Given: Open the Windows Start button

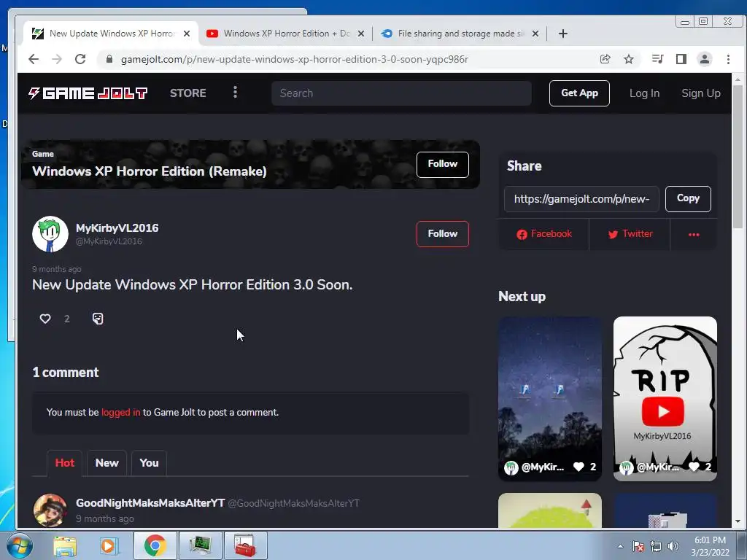Looking at the screenshot, I should (x=19, y=545).
